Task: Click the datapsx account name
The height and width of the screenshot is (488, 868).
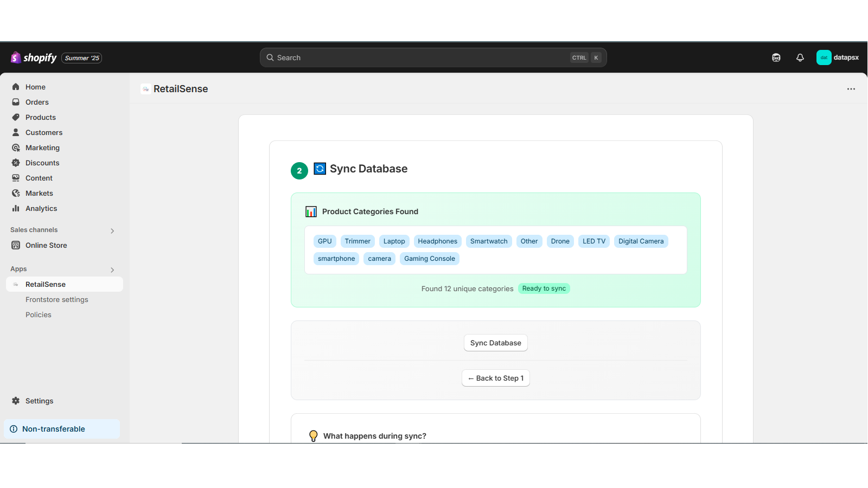Action: 846,57
